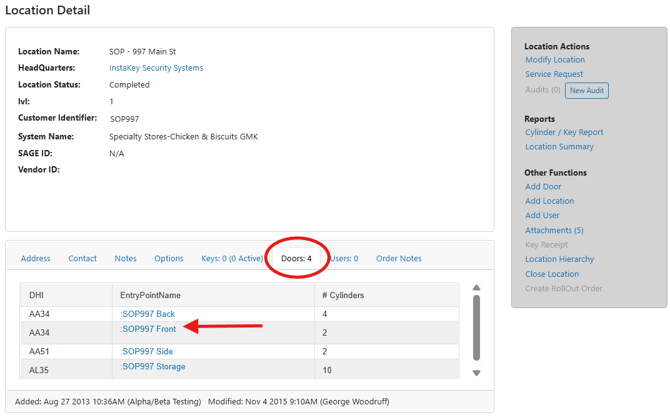670x420 pixels.
Task: Open the Doors: 4 tab
Action: pos(296,258)
